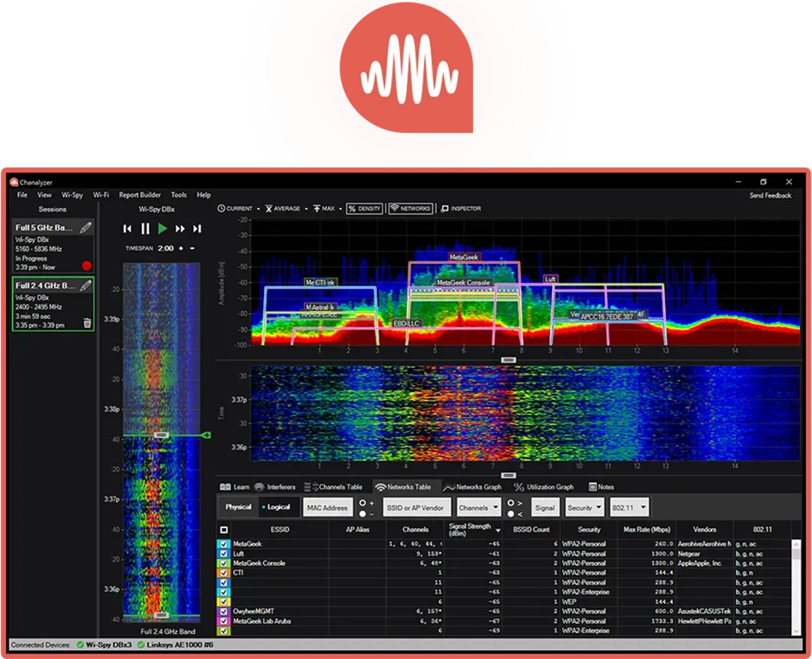Open the Channels filter dropdown
This screenshot has height=659, width=812.
coord(480,506)
